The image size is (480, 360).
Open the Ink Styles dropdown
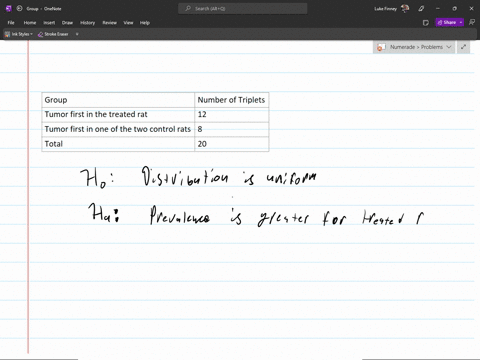[x=19, y=34]
